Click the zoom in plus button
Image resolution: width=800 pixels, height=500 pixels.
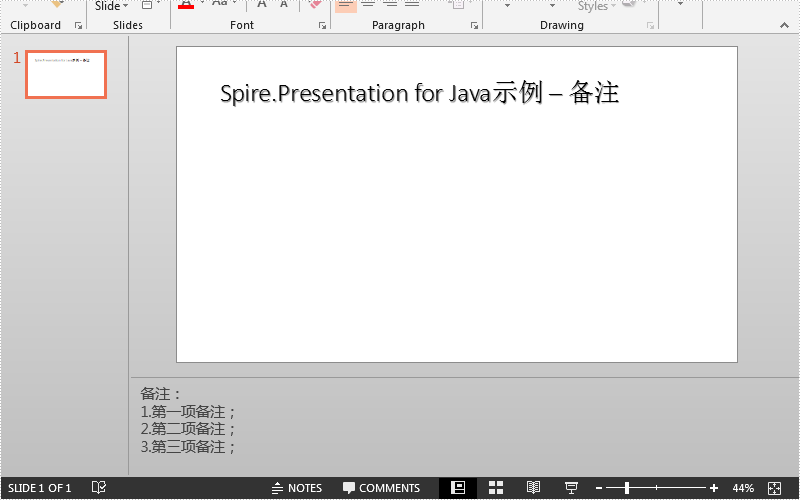pos(714,489)
